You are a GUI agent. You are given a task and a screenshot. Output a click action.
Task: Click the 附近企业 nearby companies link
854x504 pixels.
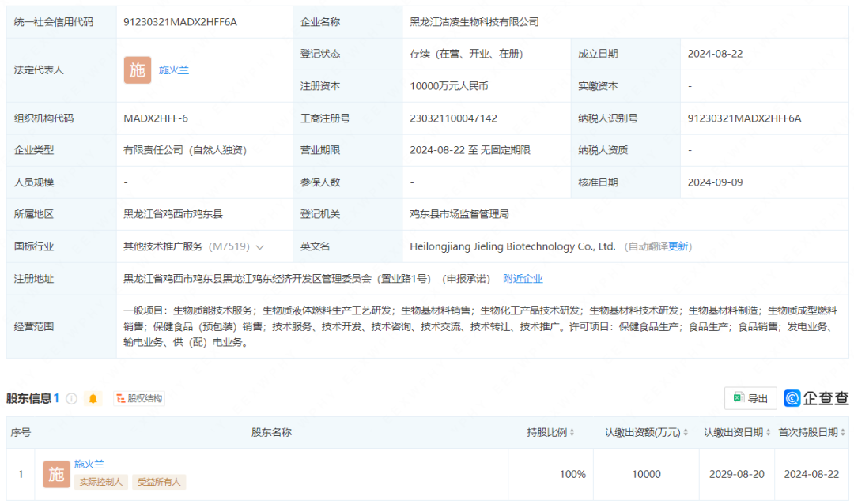(x=523, y=279)
